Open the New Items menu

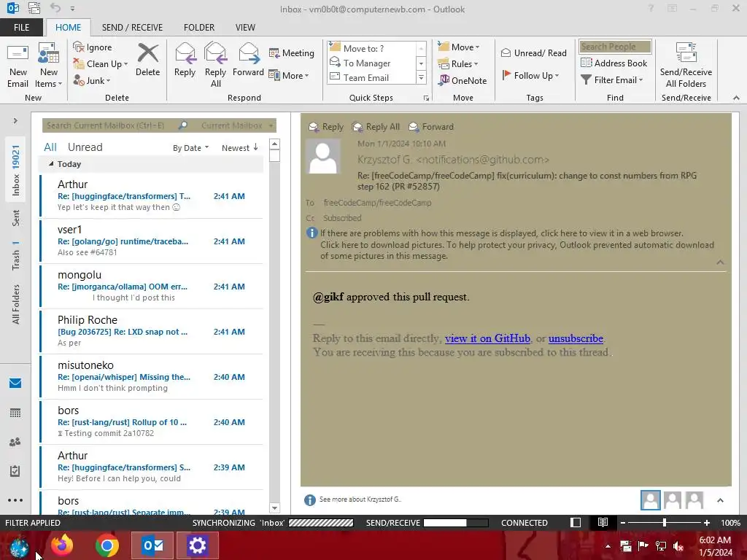(49, 65)
